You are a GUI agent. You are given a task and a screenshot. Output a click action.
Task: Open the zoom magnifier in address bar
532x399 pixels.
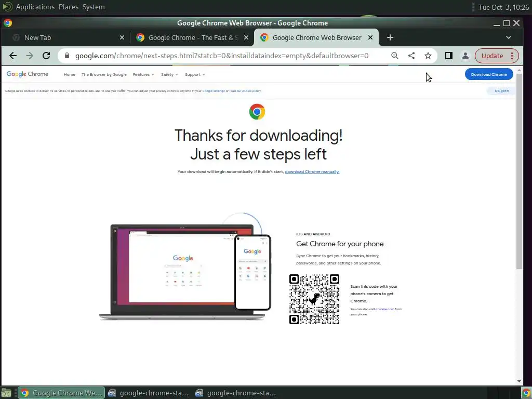tap(394, 56)
